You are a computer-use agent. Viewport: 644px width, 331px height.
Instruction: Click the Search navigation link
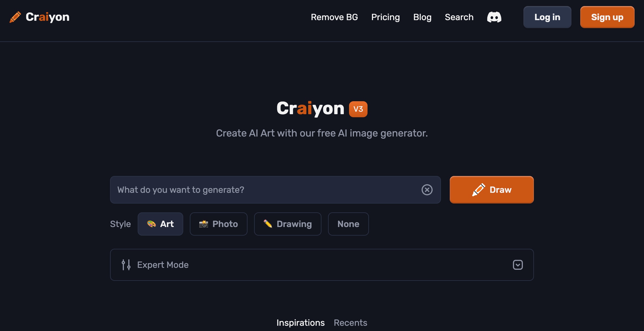[459, 17]
